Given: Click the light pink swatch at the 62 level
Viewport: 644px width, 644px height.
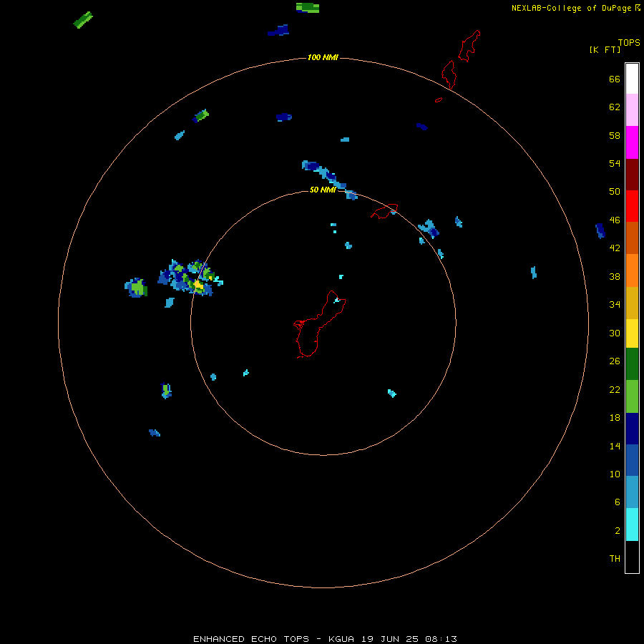Looking at the screenshot, I should point(632,109).
